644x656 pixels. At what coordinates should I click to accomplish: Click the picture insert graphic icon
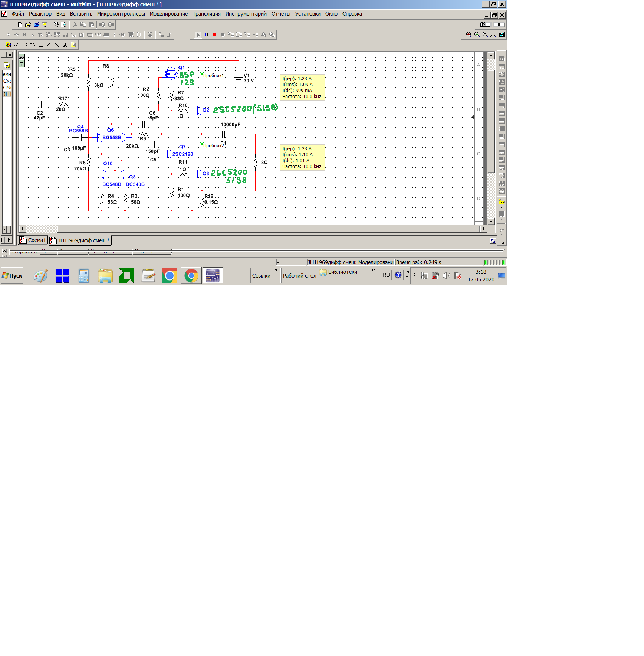(8, 45)
